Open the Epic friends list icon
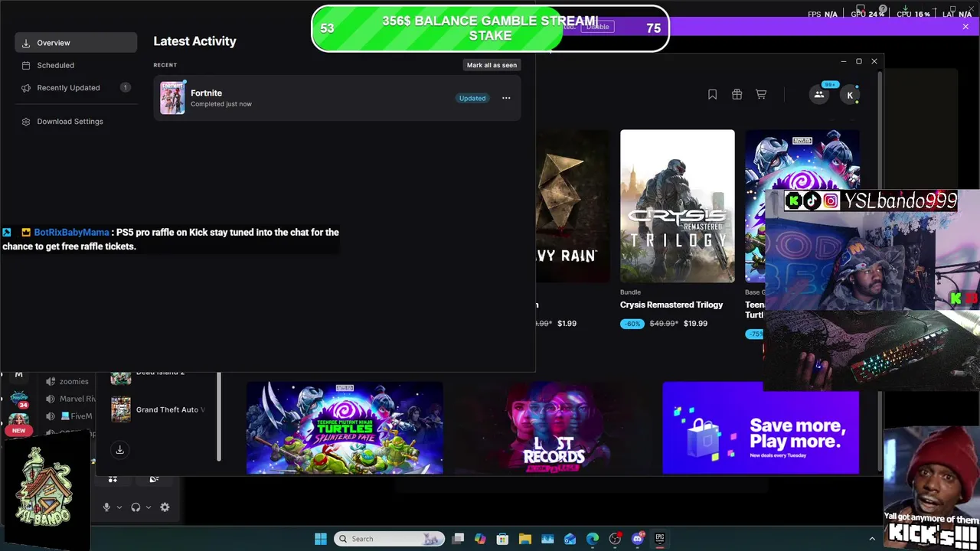Screen dimensions: 980x551 [818, 95]
